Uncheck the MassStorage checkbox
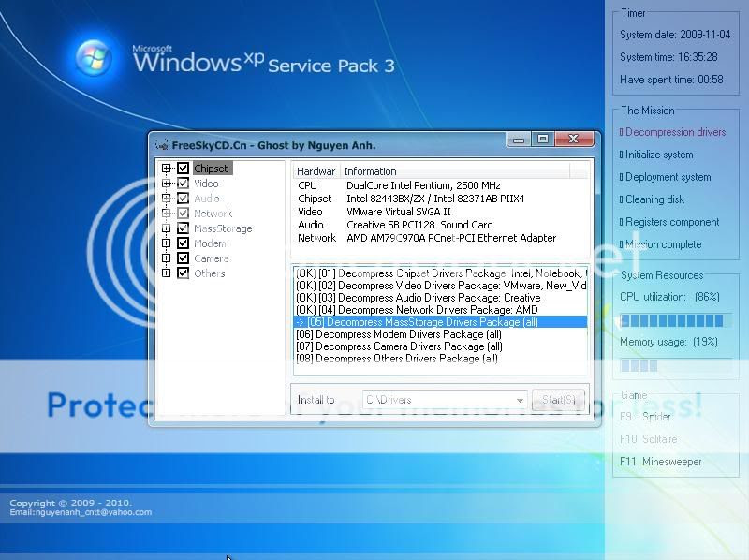Screen dimensions: 749x560 tap(183, 228)
